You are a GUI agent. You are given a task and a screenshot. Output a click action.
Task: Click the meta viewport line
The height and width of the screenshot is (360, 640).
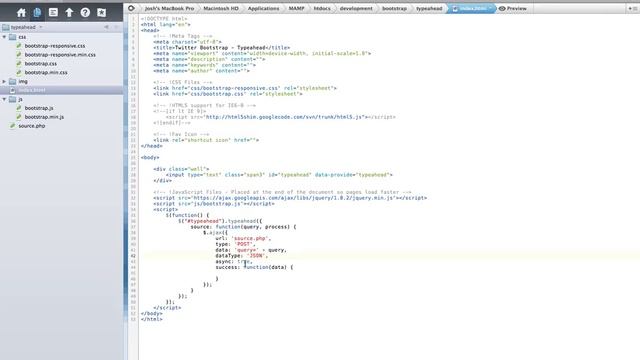(x=262, y=53)
